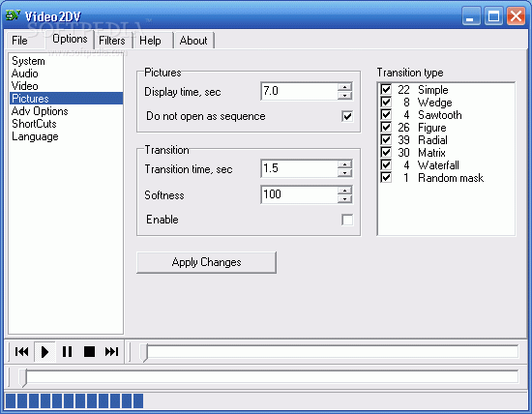Click the blue segmented progress bar
The width and height of the screenshot is (532, 414).
tap(74, 400)
